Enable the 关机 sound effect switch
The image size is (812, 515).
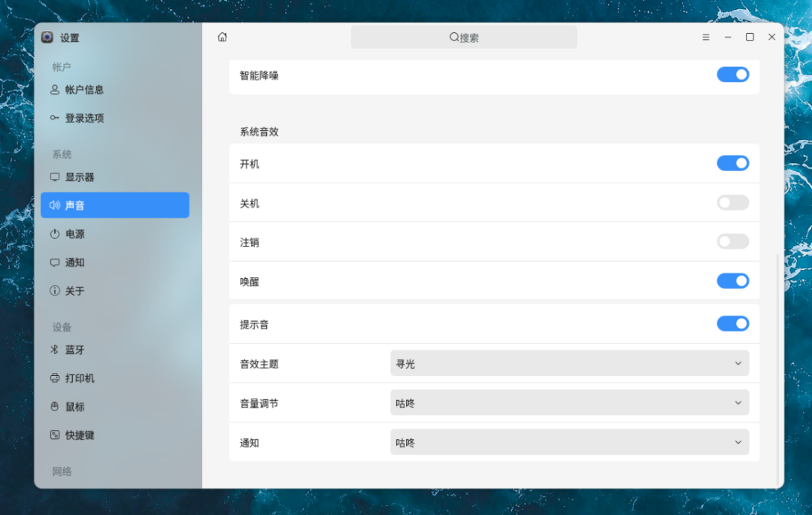pos(732,202)
